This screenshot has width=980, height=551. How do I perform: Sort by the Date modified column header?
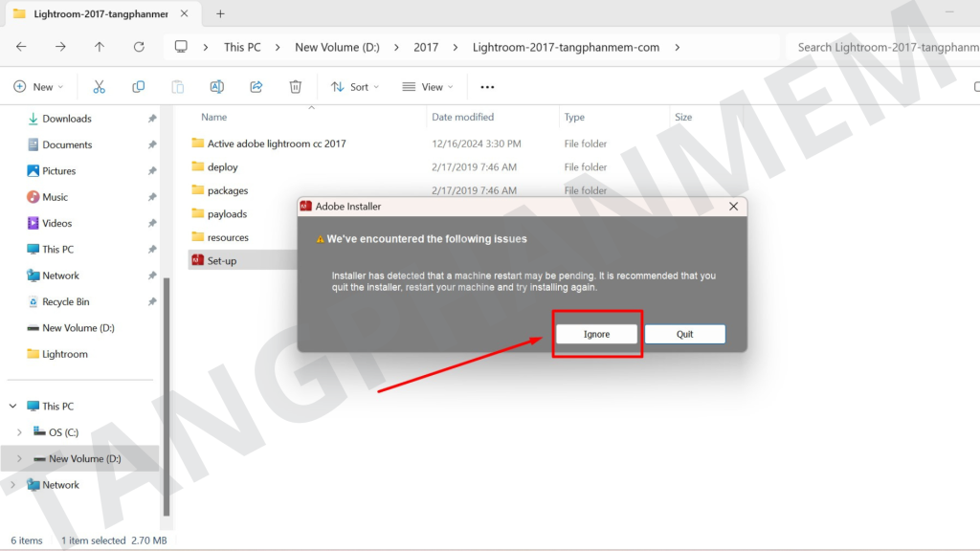click(x=463, y=118)
